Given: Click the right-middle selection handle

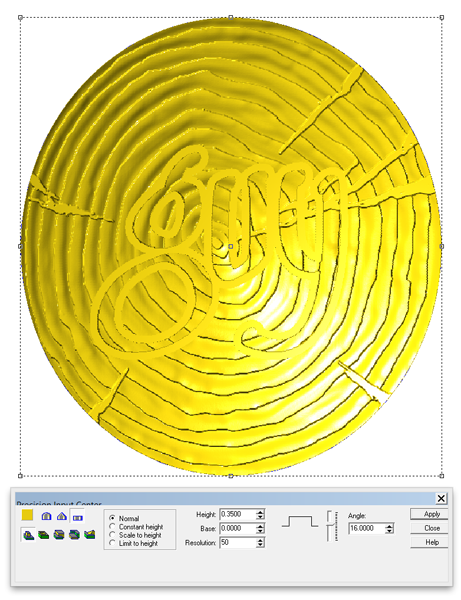Looking at the screenshot, I should tap(442, 246).
